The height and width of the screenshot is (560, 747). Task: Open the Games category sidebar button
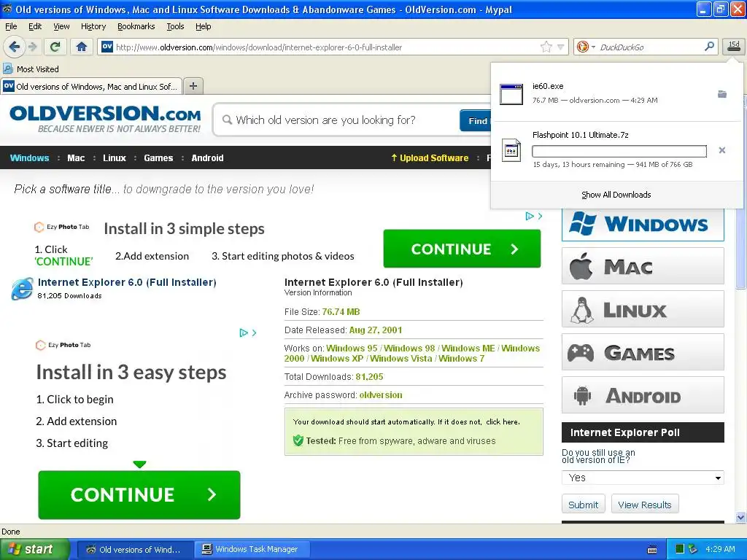pos(643,352)
